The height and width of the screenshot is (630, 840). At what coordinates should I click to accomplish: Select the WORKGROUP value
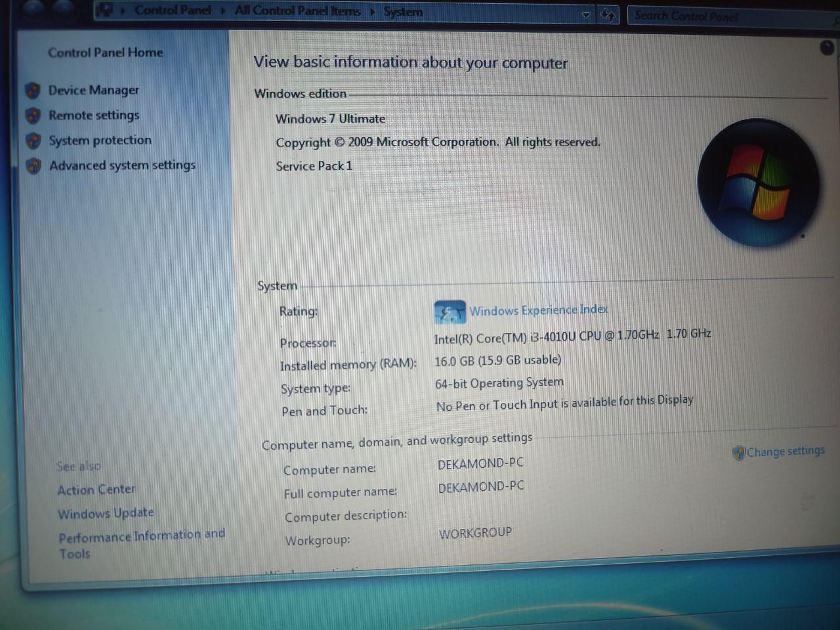[475, 533]
